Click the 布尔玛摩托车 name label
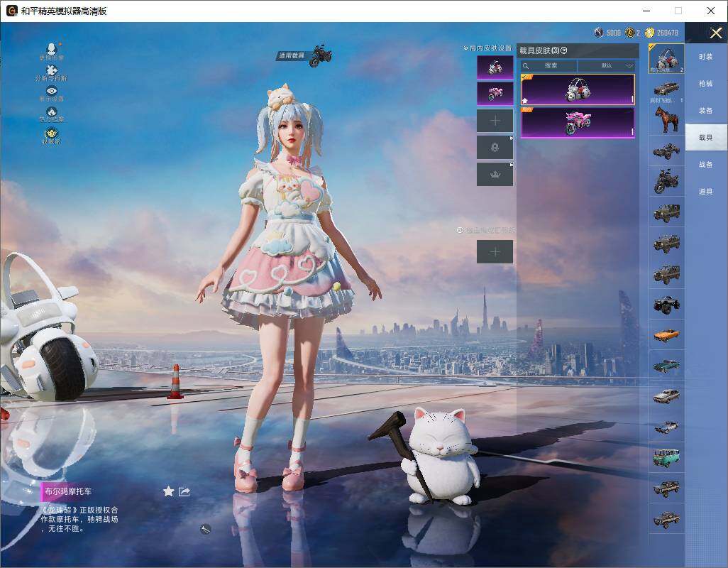Viewport: 728px width, 568px height. pyautogui.click(x=68, y=491)
